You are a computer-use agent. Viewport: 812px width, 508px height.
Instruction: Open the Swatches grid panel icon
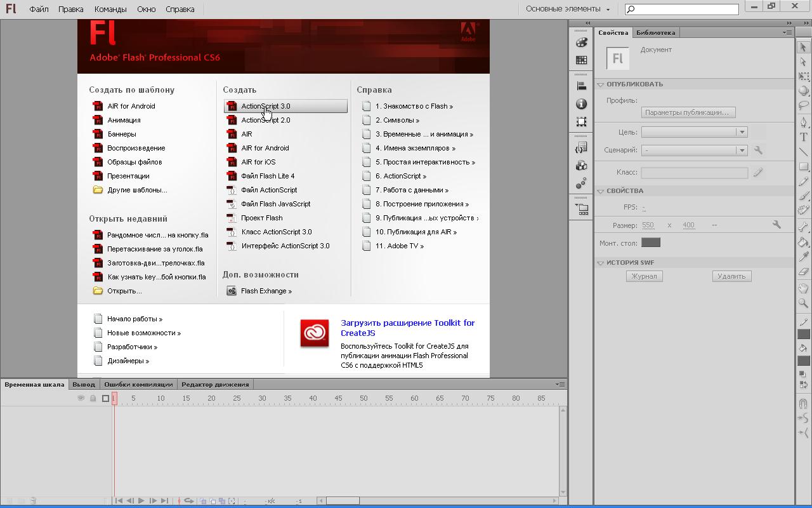[581, 60]
